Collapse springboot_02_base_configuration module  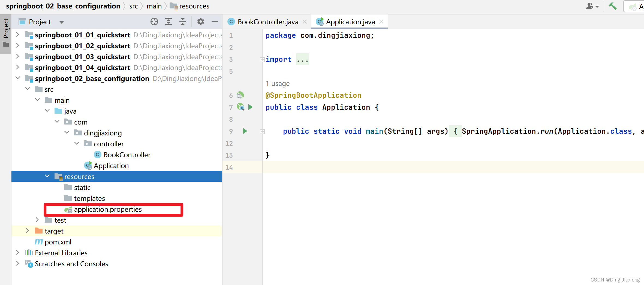click(x=18, y=78)
